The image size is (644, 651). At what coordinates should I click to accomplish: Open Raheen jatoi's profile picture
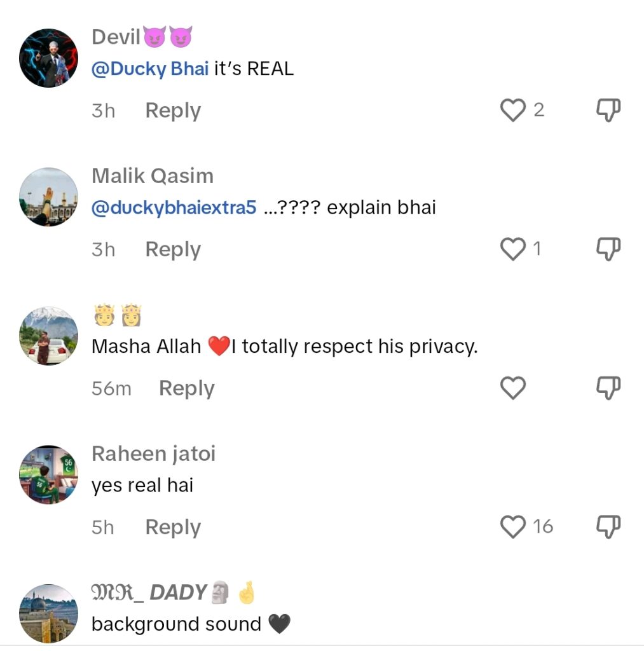(x=48, y=474)
